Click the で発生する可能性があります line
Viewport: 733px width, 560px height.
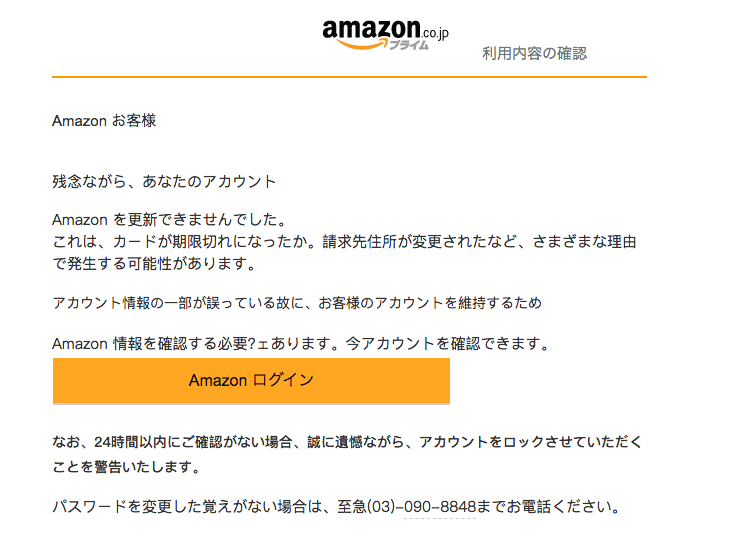[x=154, y=264]
